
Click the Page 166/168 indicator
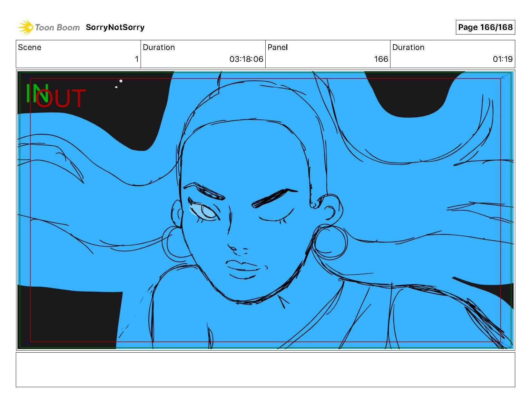485,27
